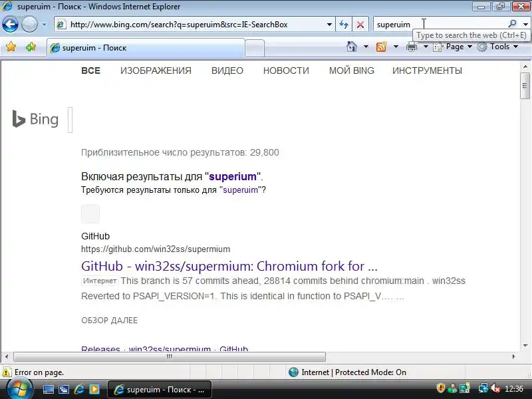
Task: Open the Windows Start orb
Action: [x=20, y=389]
